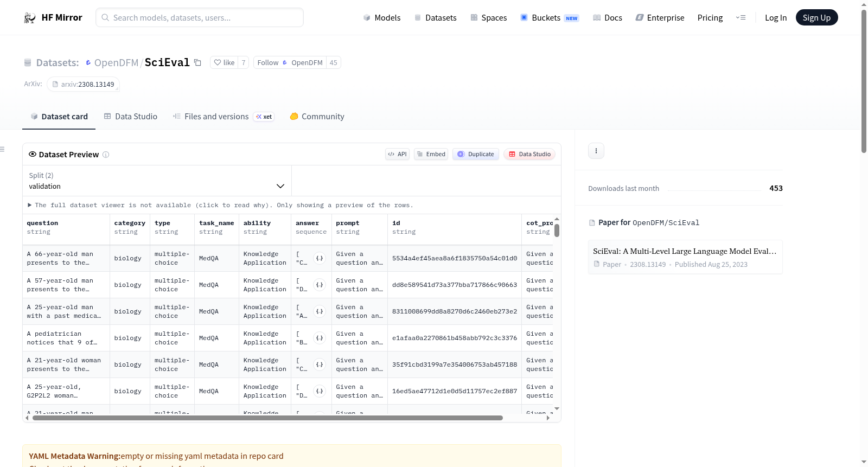Image resolution: width=868 pixels, height=467 pixels.
Task: Open Models in the top navigation
Action: pos(382,17)
